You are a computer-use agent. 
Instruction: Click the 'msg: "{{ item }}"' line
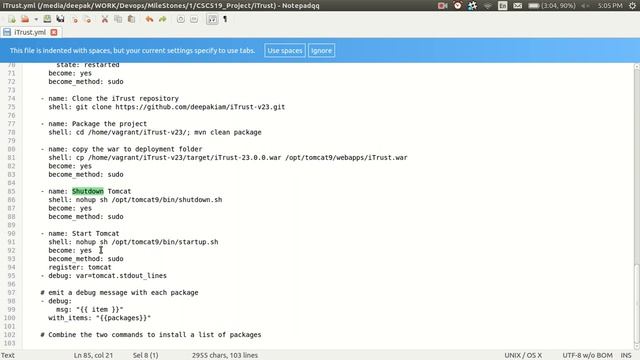89,309
